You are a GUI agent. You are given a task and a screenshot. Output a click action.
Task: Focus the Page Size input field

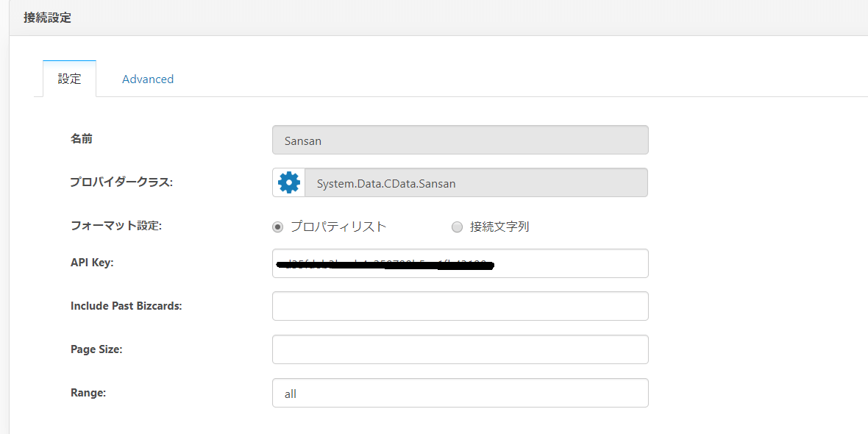[460, 349]
